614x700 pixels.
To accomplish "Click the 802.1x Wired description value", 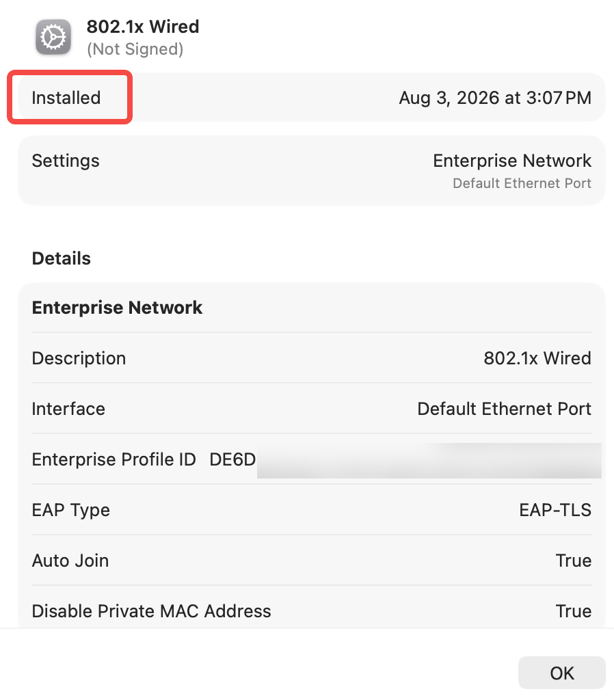I will pos(537,358).
